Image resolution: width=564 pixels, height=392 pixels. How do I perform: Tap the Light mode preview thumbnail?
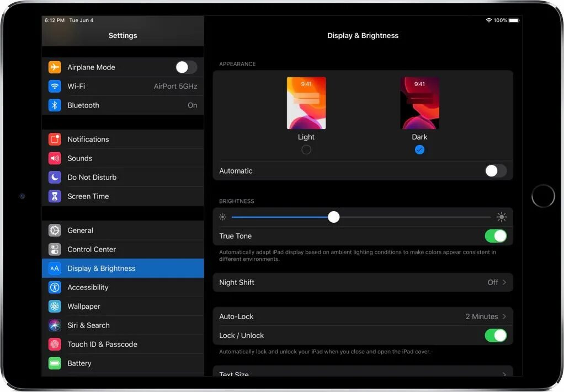click(x=306, y=103)
